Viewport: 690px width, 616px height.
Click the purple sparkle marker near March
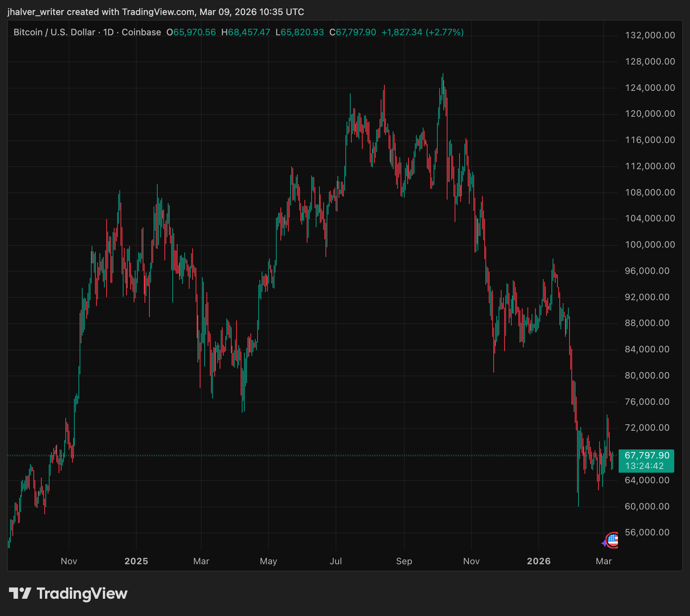604,543
